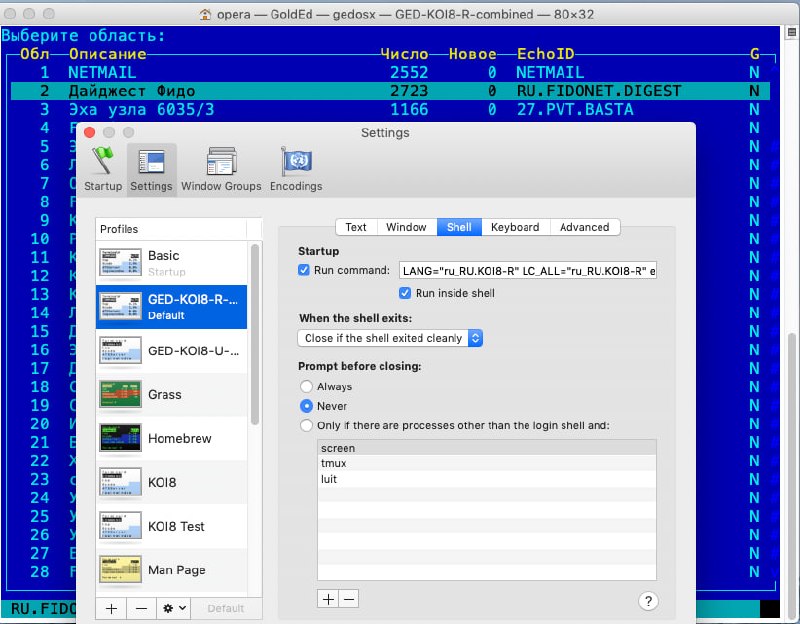The height and width of the screenshot is (624, 800).
Task: Open the Text tab
Action: (x=356, y=227)
